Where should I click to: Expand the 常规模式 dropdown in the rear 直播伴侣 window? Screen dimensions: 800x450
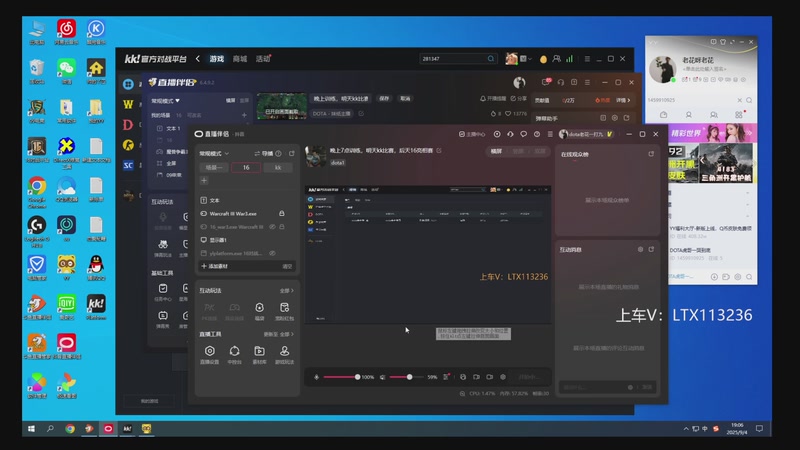click(165, 101)
